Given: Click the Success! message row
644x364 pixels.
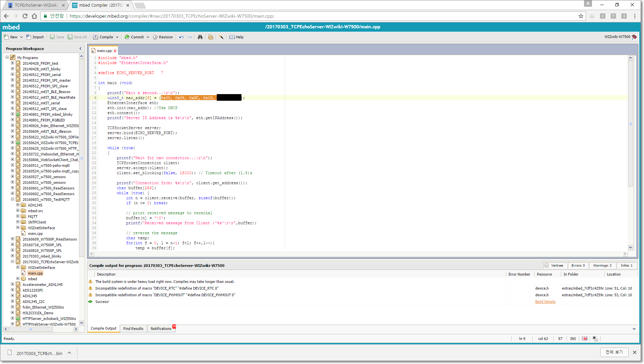Looking at the screenshot, I should [363, 302].
